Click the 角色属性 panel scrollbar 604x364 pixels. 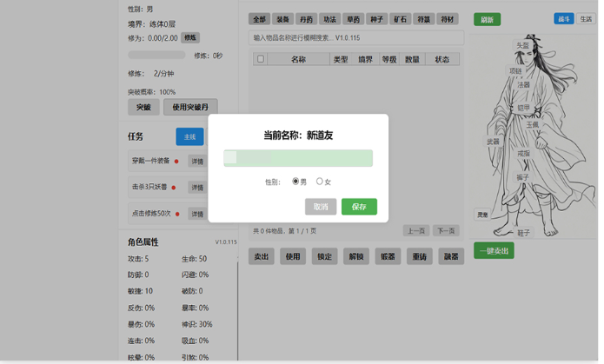238,310
